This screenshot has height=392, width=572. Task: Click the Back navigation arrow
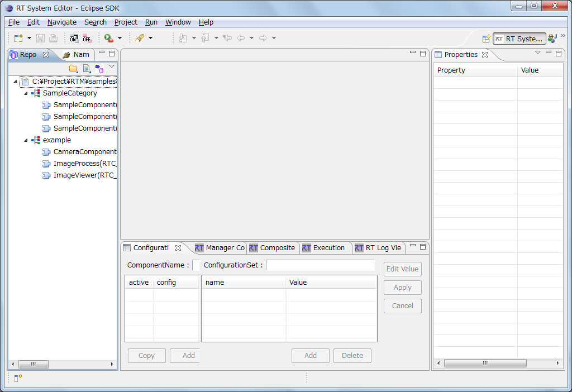[x=241, y=38]
